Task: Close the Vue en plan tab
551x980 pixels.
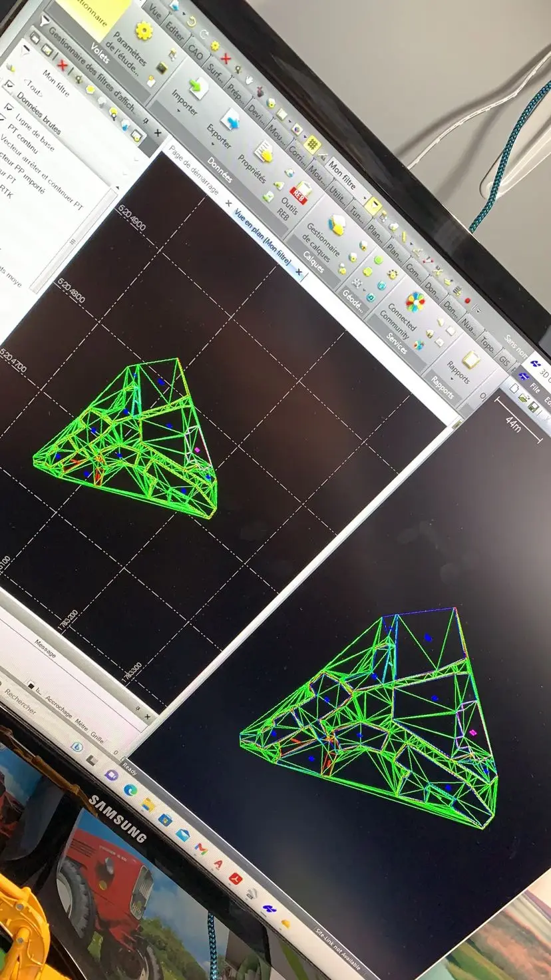Action: coord(299,272)
